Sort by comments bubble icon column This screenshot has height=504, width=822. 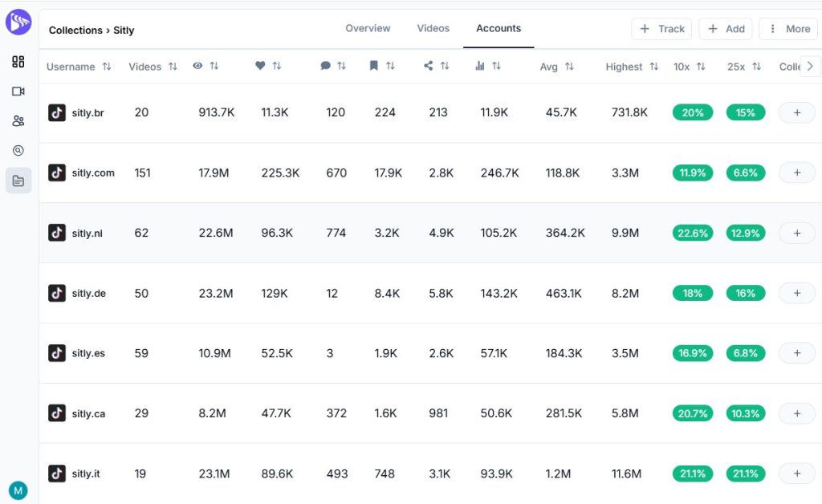point(333,67)
